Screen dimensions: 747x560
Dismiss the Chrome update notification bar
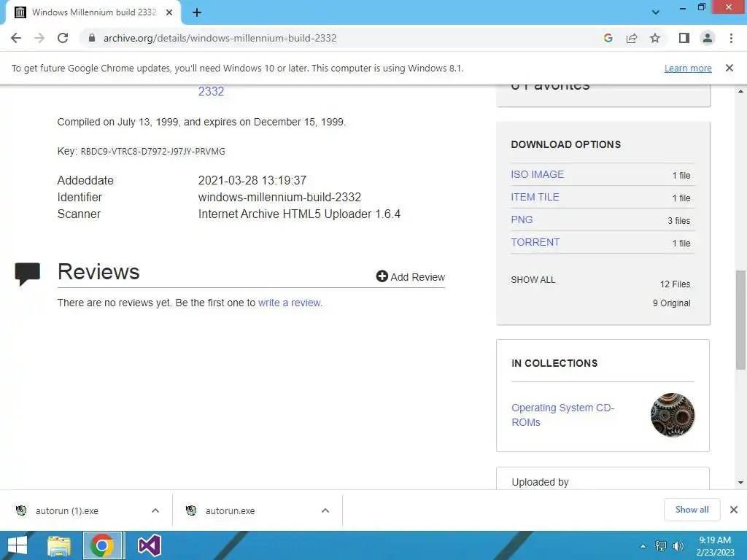pyautogui.click(x=729, y=68)
